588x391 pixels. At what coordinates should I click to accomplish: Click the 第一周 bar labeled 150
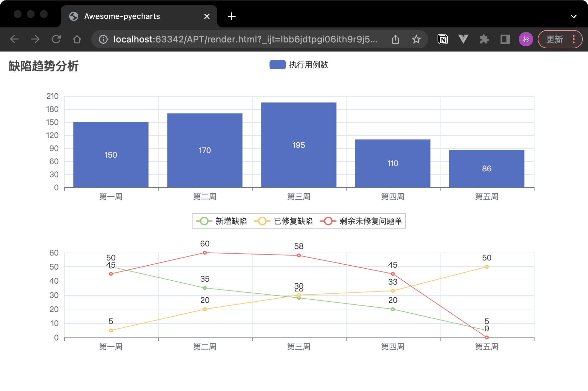(x=111, y=155)
